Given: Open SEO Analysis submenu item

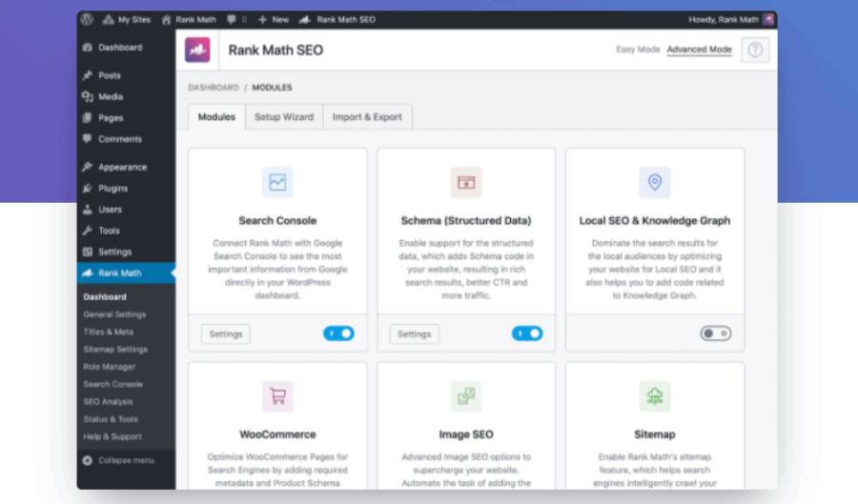Looking at the screenshot, I should pyautogui.click(x=108, y=402).
